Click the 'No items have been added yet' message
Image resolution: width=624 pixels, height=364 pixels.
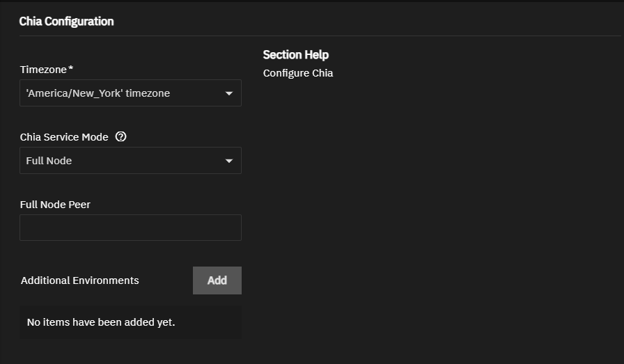pos(101,322)
